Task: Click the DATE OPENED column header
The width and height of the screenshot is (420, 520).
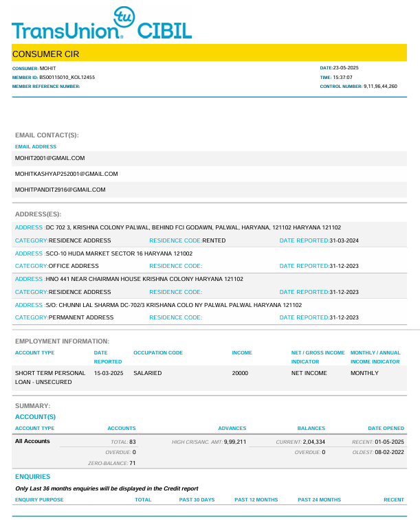Action: [386, 428]
